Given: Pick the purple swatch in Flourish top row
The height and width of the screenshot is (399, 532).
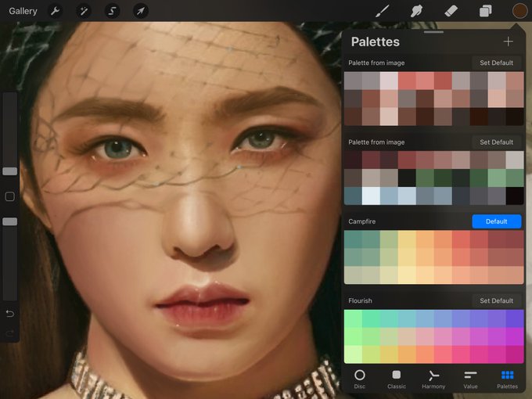Looking at the screenshot, I should pos(515,318).
